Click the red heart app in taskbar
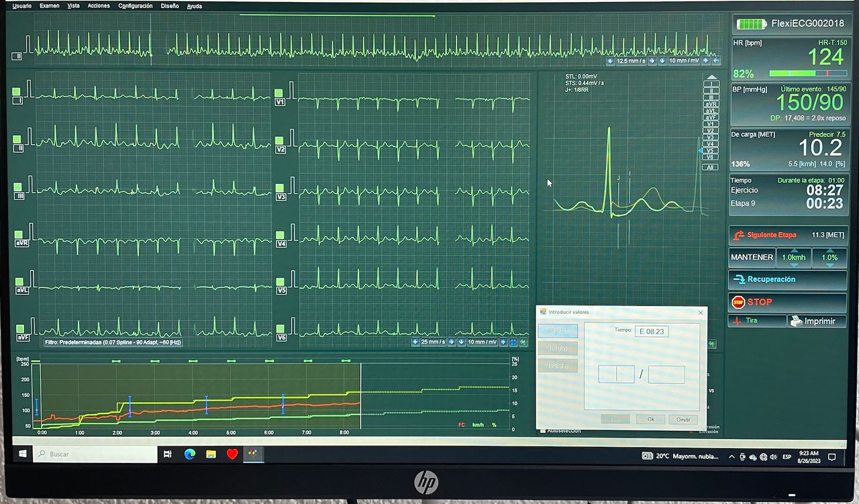 point(232,454)
